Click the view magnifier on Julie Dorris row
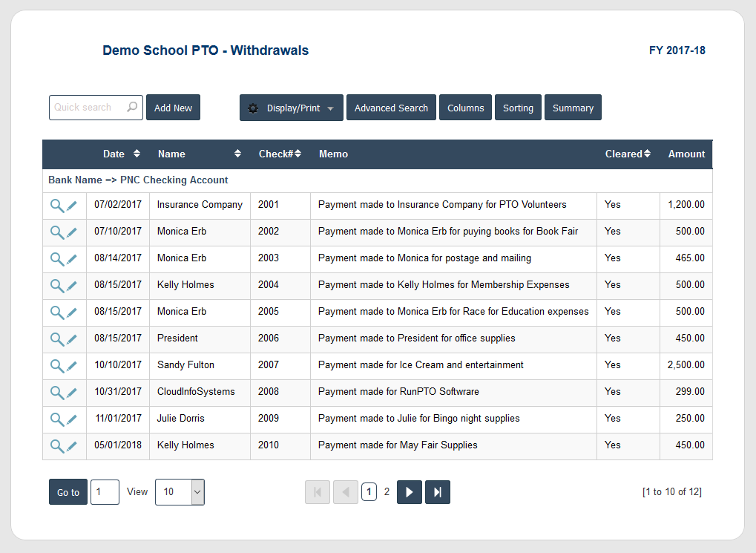Screen dimensions: 756x553 (x=56, y=418)
